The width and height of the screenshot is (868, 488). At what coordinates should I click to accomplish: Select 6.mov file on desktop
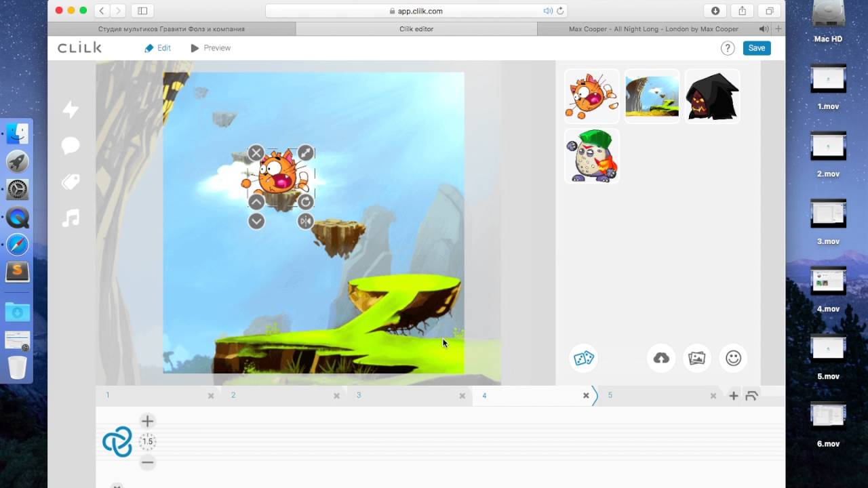pos(828,425)
